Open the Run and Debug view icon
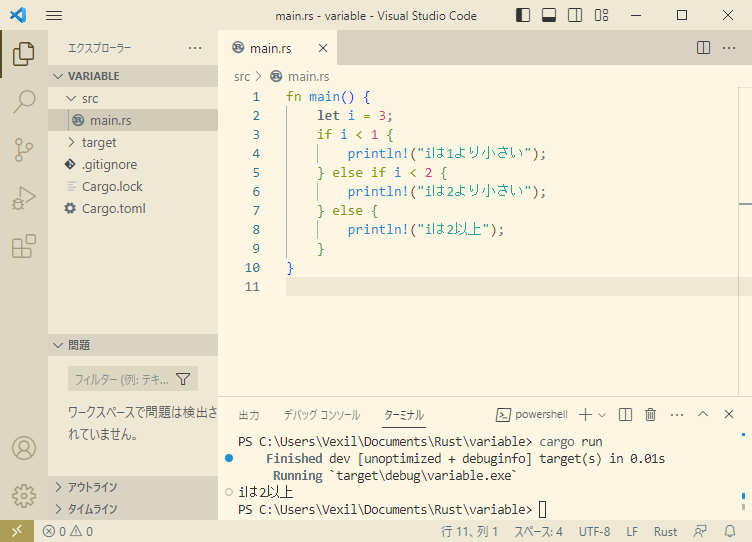752x542 pixels. point(24,198)
